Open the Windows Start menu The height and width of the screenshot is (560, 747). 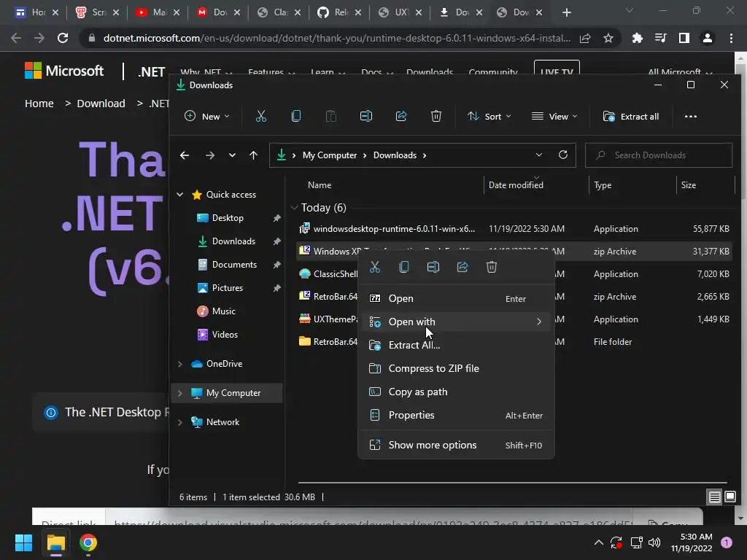(23, 542)
